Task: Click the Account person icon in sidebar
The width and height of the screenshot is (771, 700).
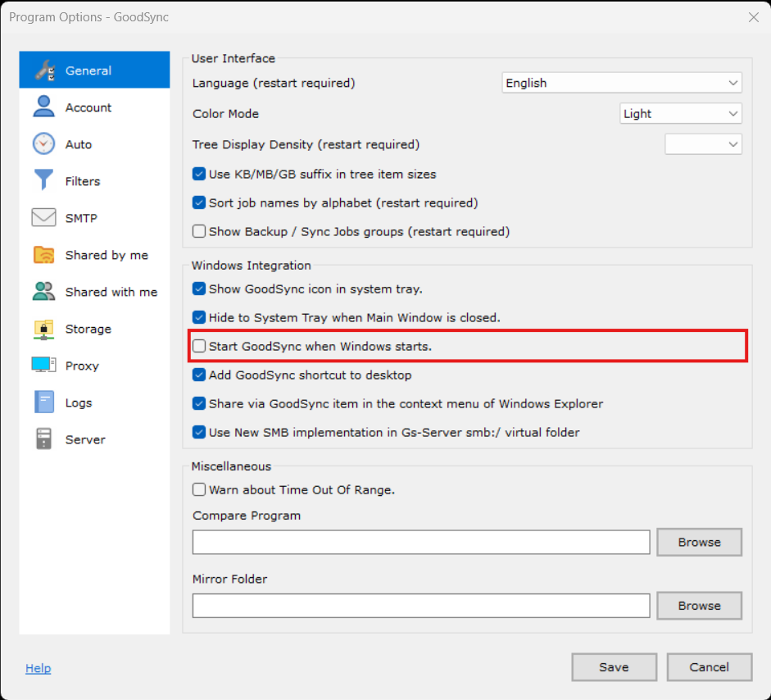Action: 43,107
